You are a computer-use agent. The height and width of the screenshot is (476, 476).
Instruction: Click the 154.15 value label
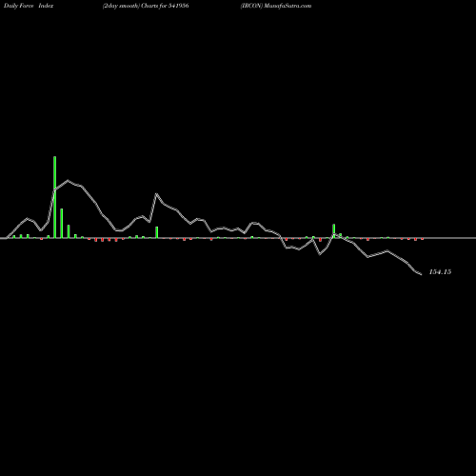click(440, 272)
